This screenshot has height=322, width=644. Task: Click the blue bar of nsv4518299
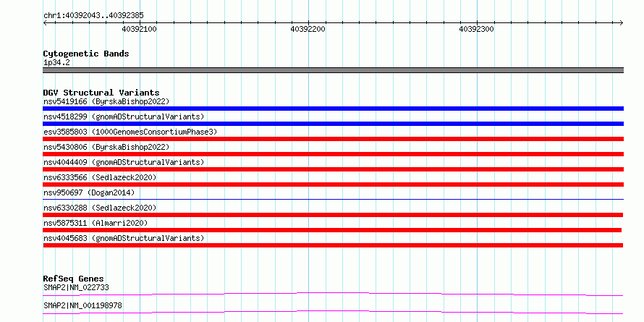click(x=333, y=124)
